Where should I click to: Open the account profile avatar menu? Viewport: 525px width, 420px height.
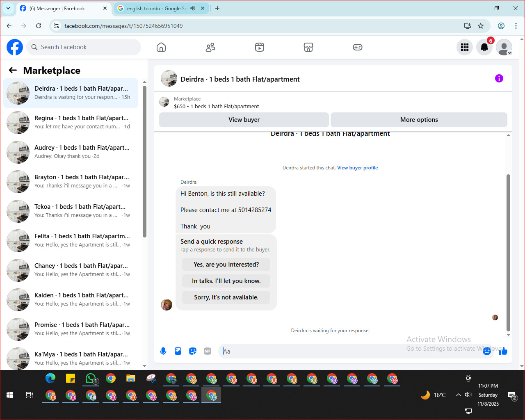point(504,47)
